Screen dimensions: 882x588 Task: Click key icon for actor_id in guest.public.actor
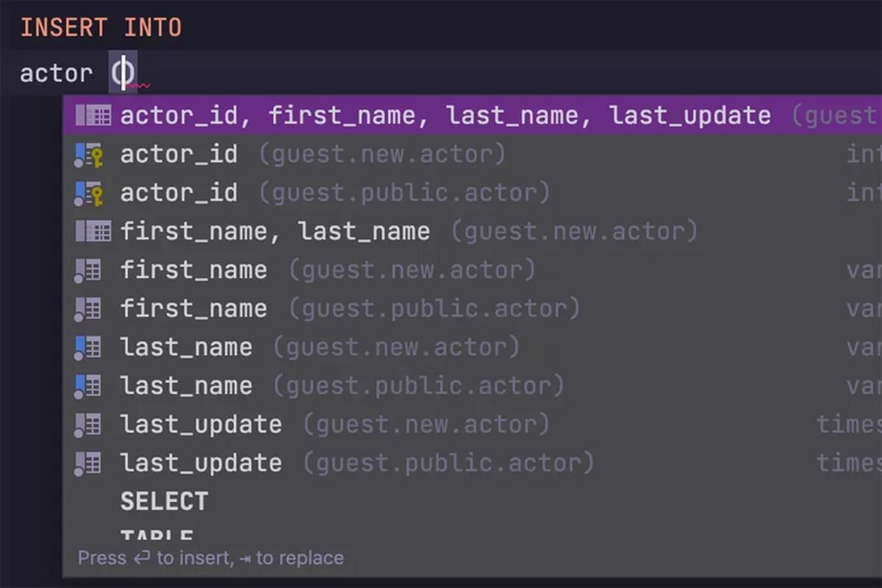tap(89, 193)
